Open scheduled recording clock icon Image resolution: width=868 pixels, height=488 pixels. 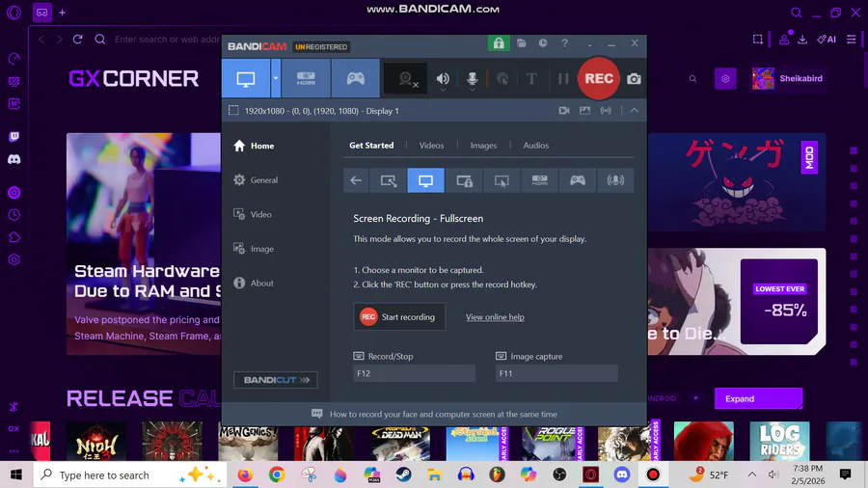(x=543, y=43)
